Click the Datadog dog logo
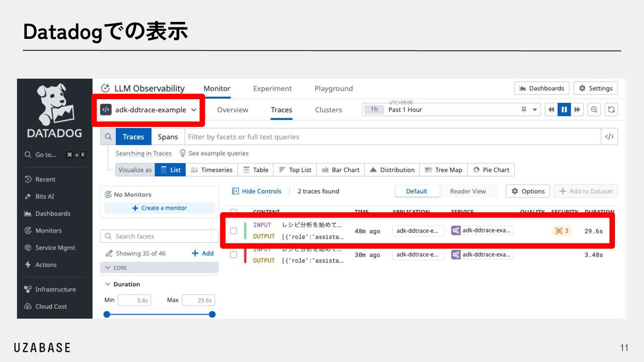 pos(55,104)
